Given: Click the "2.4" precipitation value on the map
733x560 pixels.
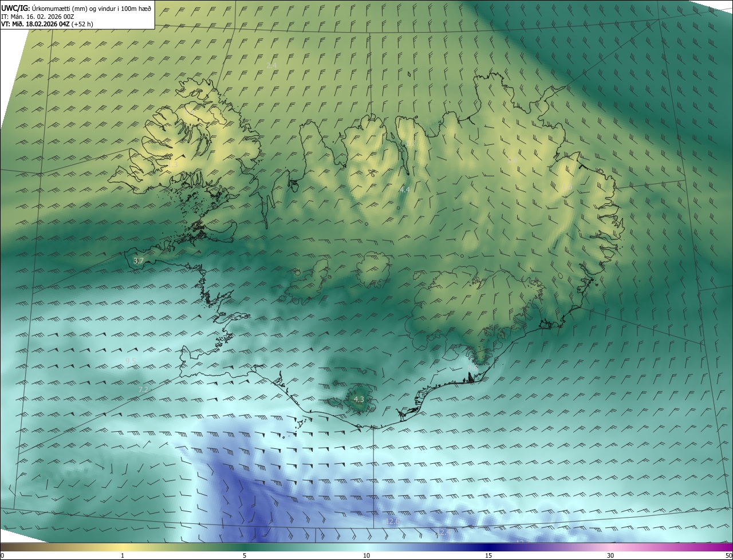Looking at the screenshot, I should (x=271, y=66).
